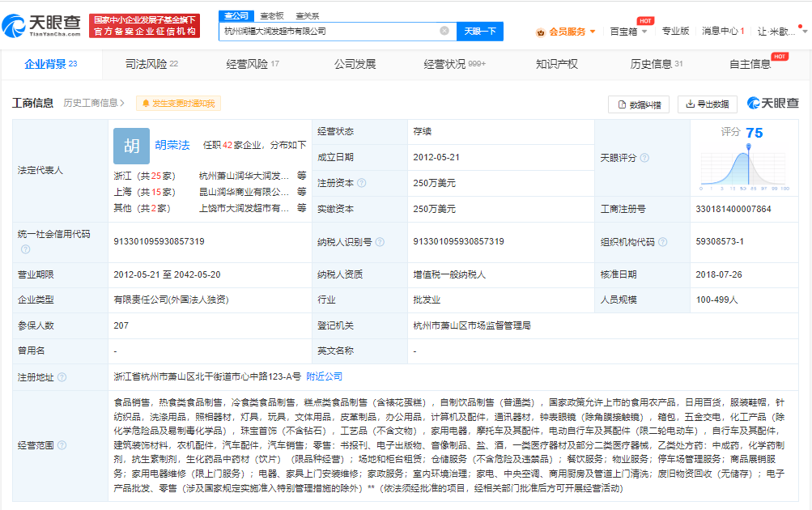Click the member services crown icon
Screen dimensions: 812x510
541,32
